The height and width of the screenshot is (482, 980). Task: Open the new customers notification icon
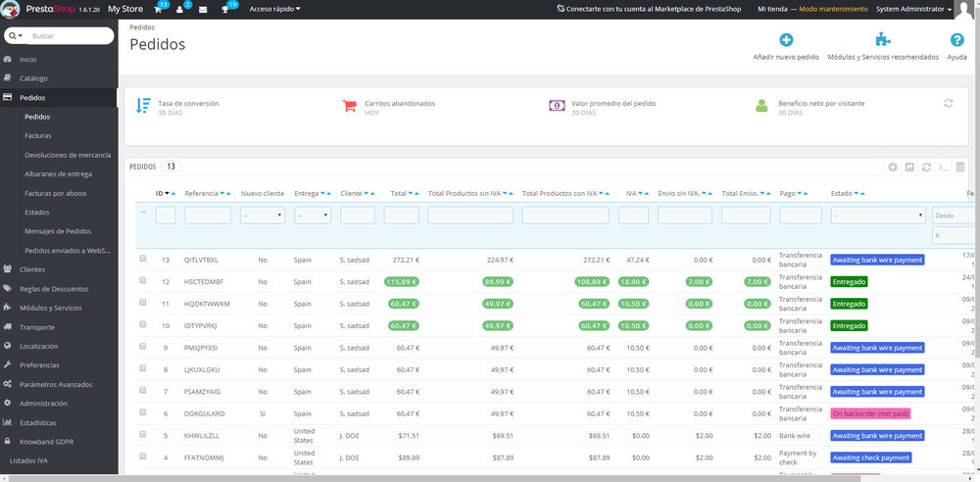point(181,9)
